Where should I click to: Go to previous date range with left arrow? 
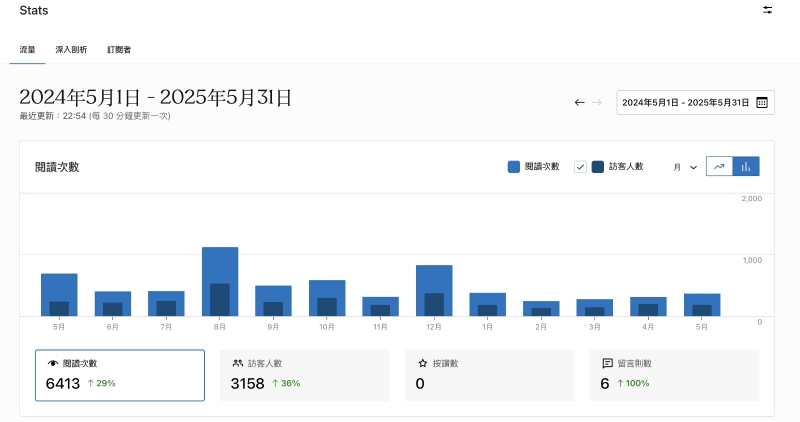579,102
